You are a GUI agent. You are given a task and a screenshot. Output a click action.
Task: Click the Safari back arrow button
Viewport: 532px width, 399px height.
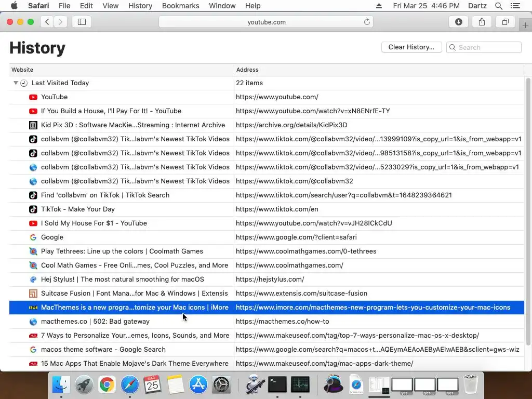(x=47, y=22)
